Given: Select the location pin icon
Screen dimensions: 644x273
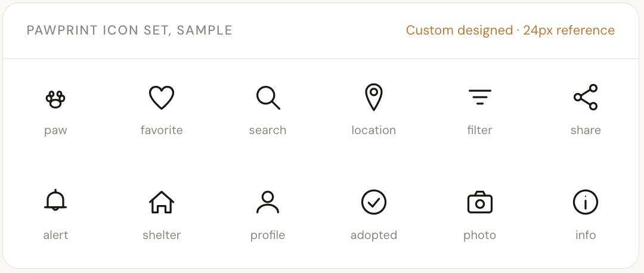Looking at the screenshot, I should tap(374, 97).
